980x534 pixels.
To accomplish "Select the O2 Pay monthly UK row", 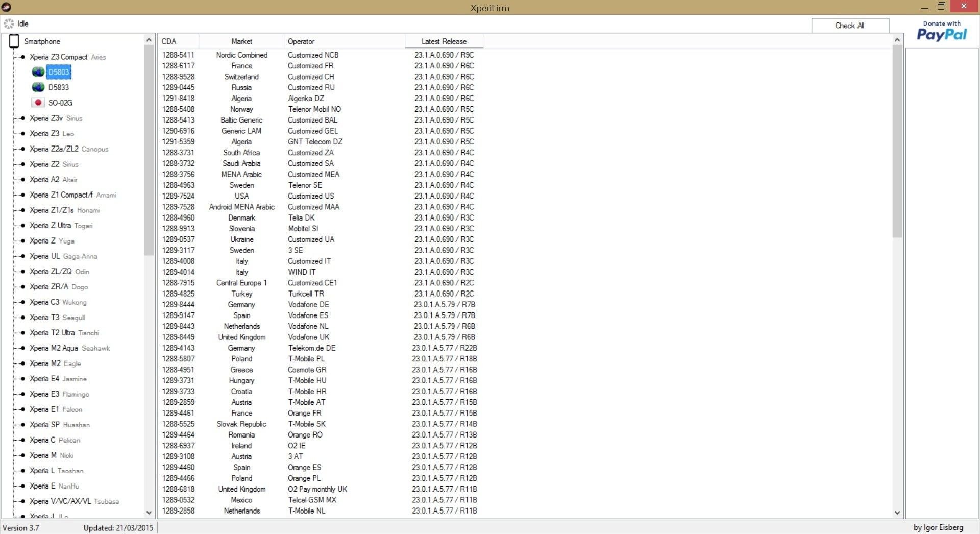I will pos(321,489).
